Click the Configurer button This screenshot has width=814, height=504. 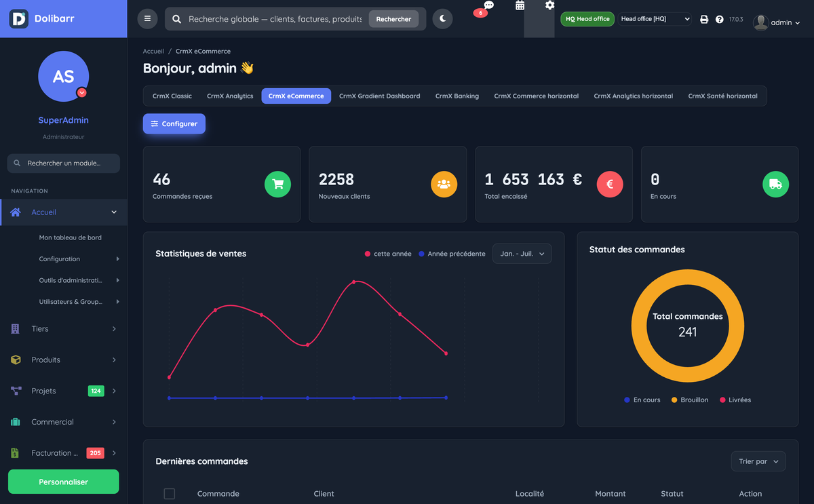(x=174, y=124)
